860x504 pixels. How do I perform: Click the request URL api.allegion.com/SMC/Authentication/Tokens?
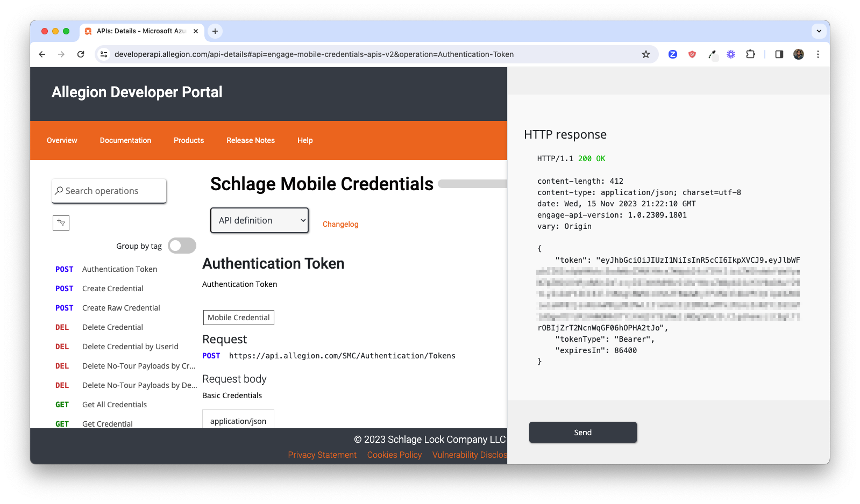(342, 356)
